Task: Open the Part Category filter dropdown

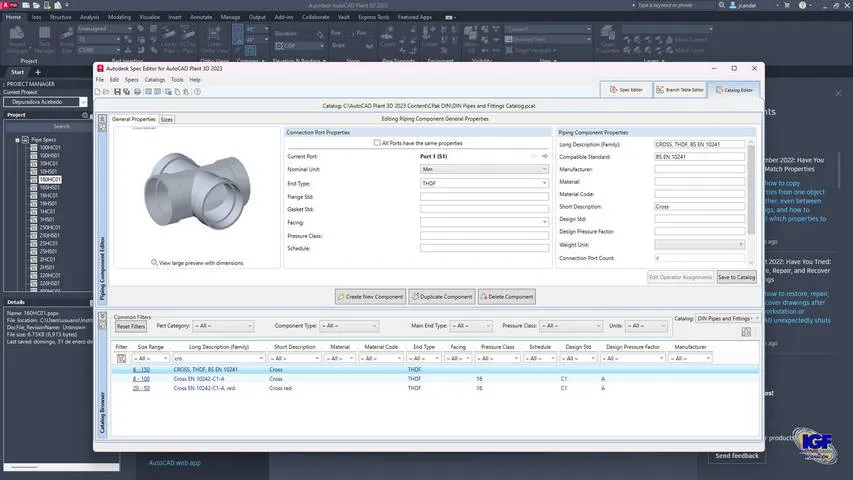Action: coord(223,326)
